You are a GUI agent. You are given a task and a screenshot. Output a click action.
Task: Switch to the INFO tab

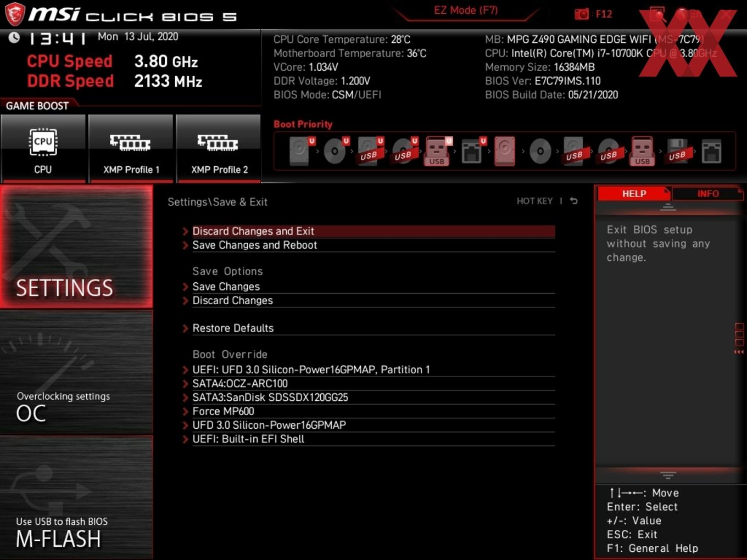click(x=707, y=194)
